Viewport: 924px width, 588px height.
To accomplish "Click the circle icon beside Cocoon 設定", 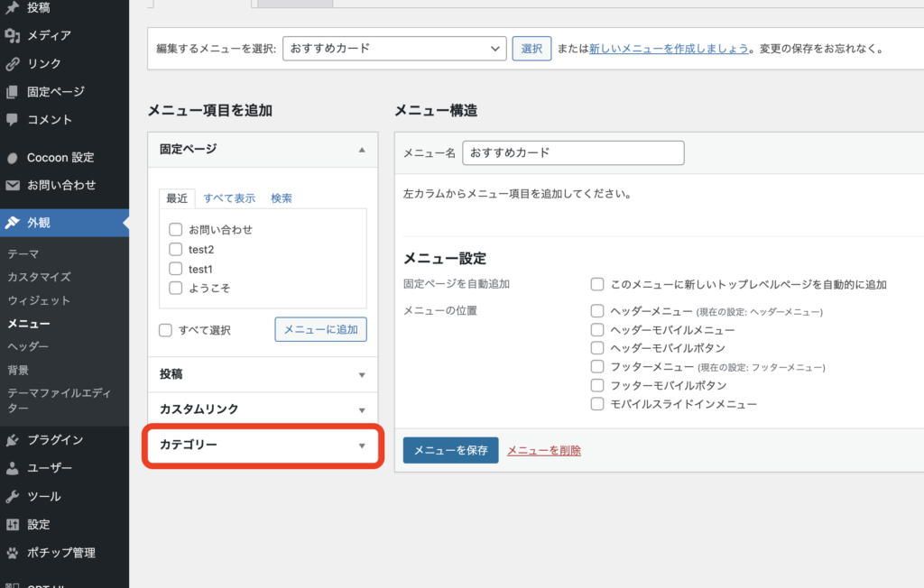I will 13,158.
